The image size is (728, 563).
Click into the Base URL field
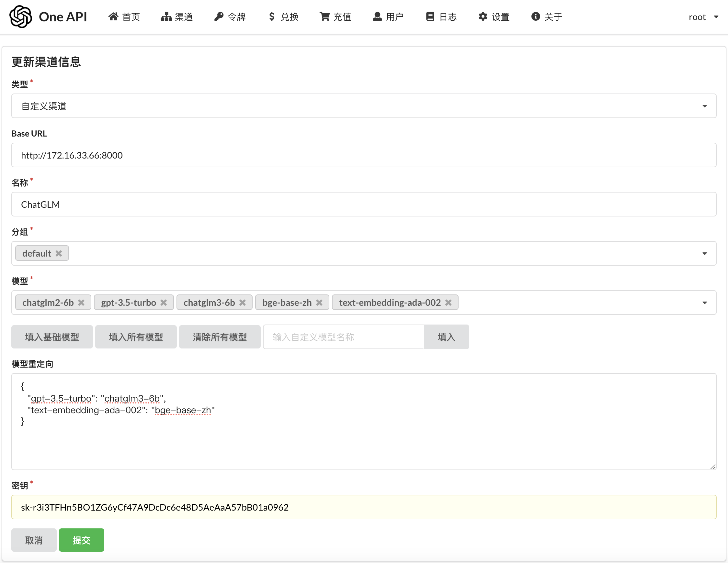[363, 155]
